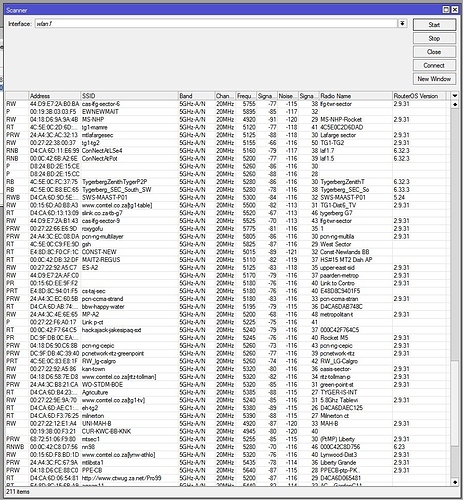Screen dimensions: 463x500
Task: Select the row with SSID bbw-happy-water
Action: [227, 307]
